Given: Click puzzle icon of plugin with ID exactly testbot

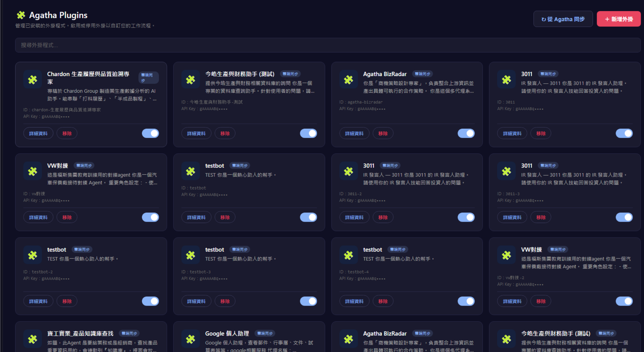Looking at the screenshot, I should 191,171.
